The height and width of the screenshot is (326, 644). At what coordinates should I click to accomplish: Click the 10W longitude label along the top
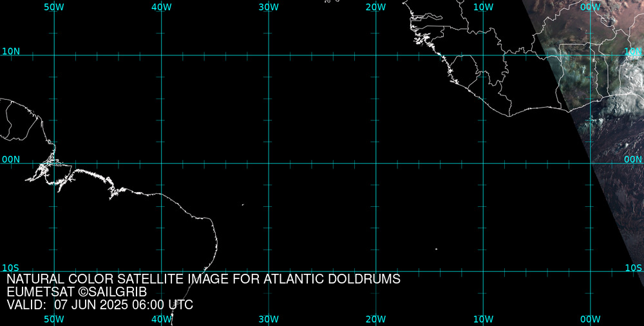coord(483,7)
